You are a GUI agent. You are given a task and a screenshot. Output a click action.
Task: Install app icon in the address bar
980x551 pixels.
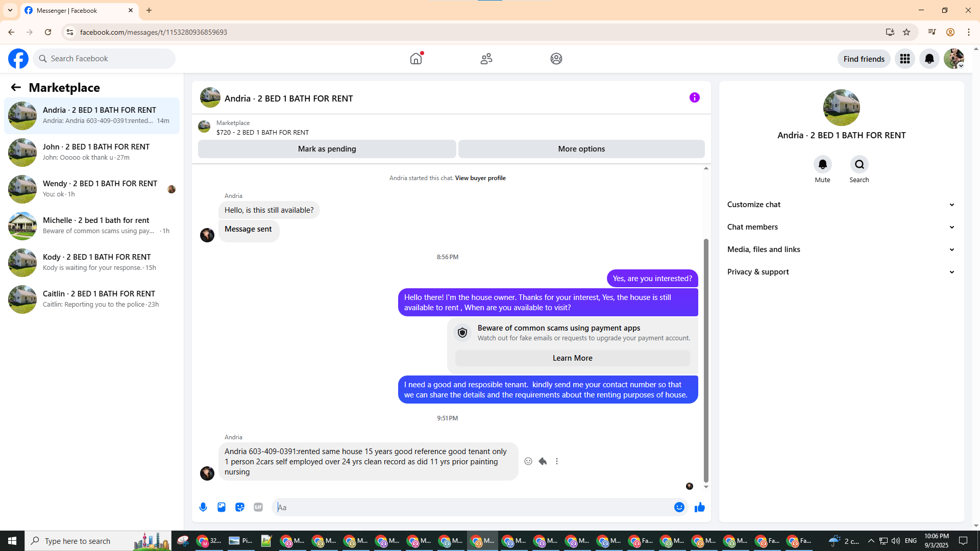click(890, 32)
